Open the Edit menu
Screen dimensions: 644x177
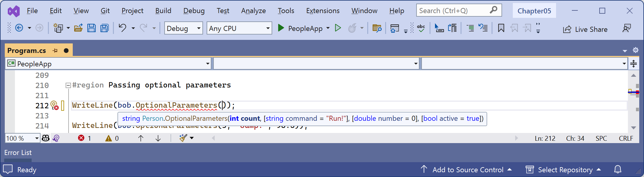click(x=56, y=11)
